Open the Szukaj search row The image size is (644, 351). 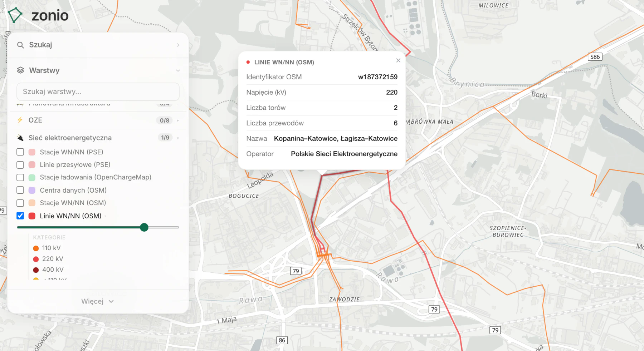(x=98, y=45)
